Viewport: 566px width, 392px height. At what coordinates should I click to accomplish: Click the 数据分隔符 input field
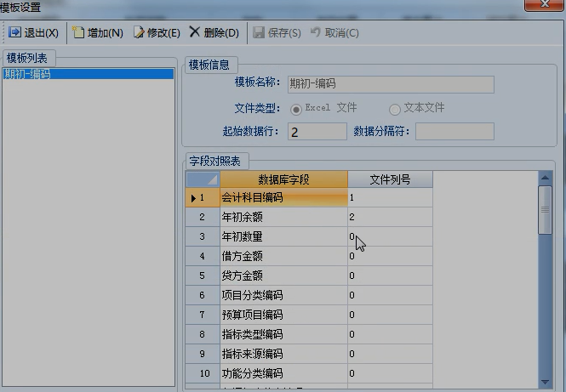pos(454,132)
